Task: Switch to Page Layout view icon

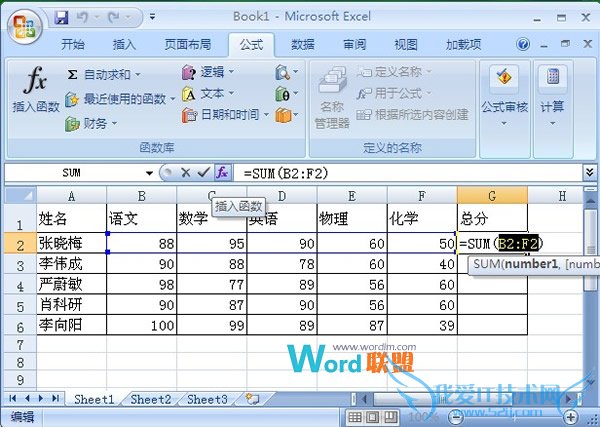Action: 372,417
